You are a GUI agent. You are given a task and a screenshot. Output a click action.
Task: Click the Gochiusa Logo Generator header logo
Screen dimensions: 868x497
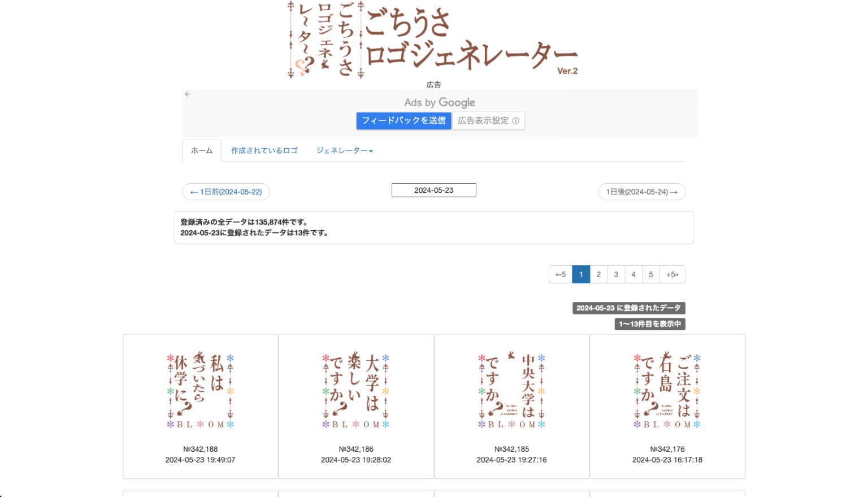tap(433, 40)
